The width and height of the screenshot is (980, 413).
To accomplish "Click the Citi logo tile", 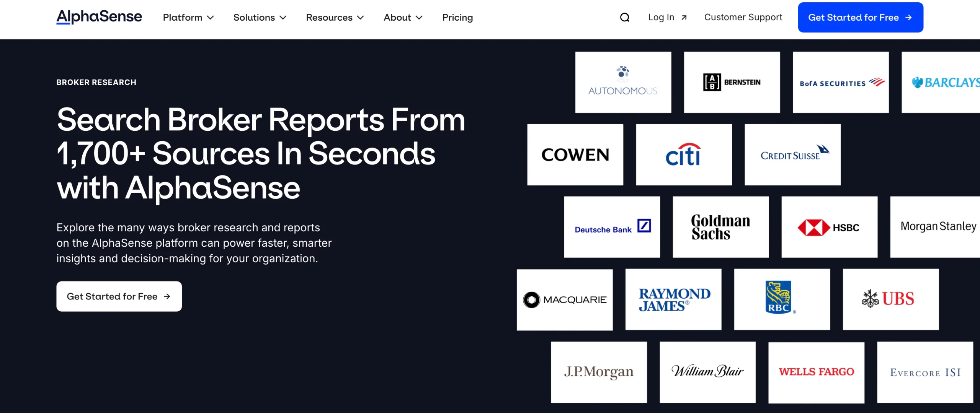I will click(x=684, y=154).
